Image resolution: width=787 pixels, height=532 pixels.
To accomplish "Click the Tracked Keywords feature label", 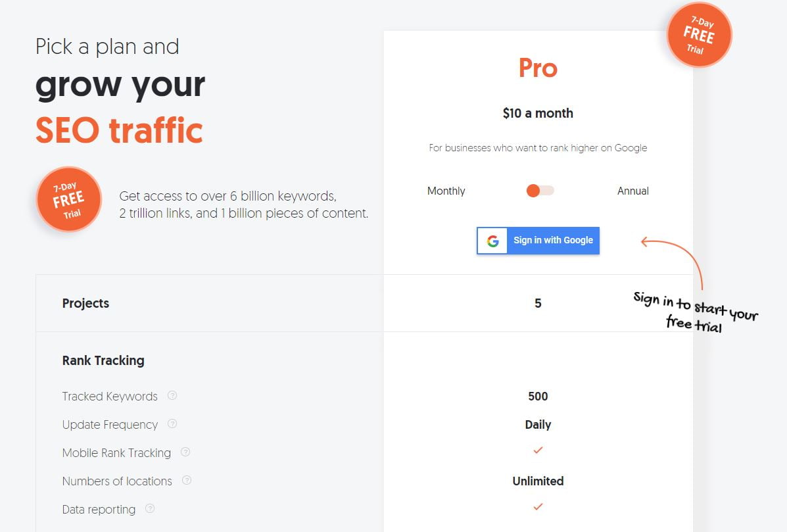I will tap(110, 396).
